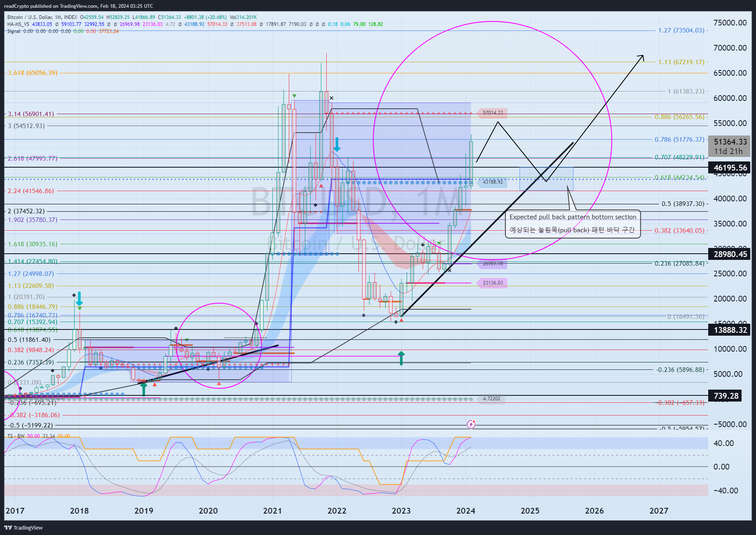Select the Signal indicator legend label
756x535 pixels.
(x=14, y=31)
